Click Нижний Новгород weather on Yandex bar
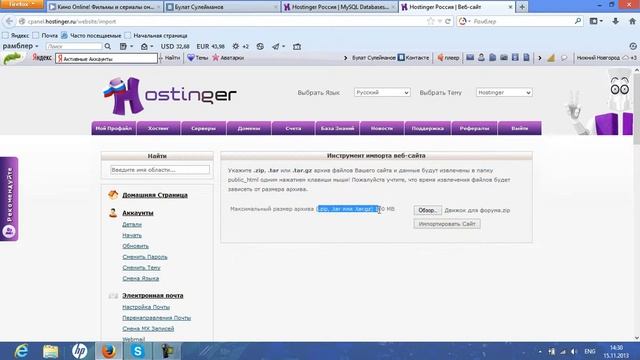This screenshot has width=640, height=360. click(607, 58)
